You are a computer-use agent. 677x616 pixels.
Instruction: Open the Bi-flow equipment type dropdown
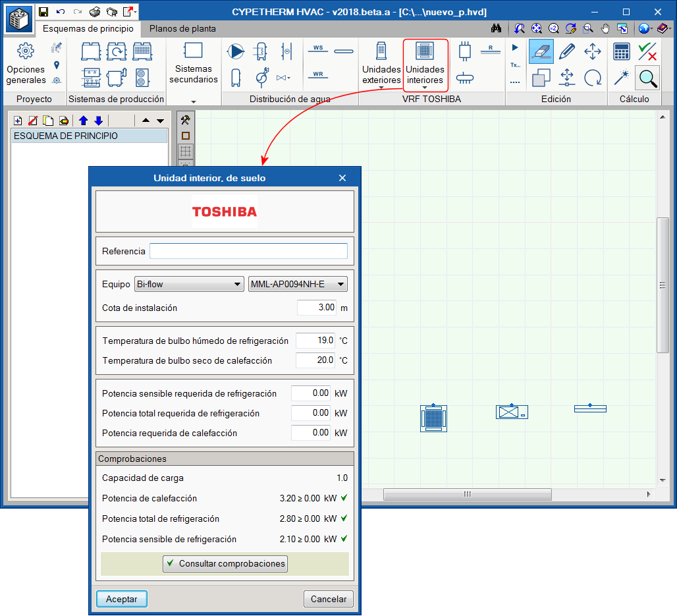[188, 284]
